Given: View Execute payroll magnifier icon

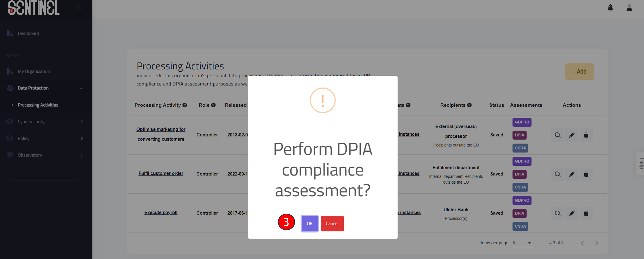Looking at the screenshot, I should pyautogui.click(x=557, y=213).
